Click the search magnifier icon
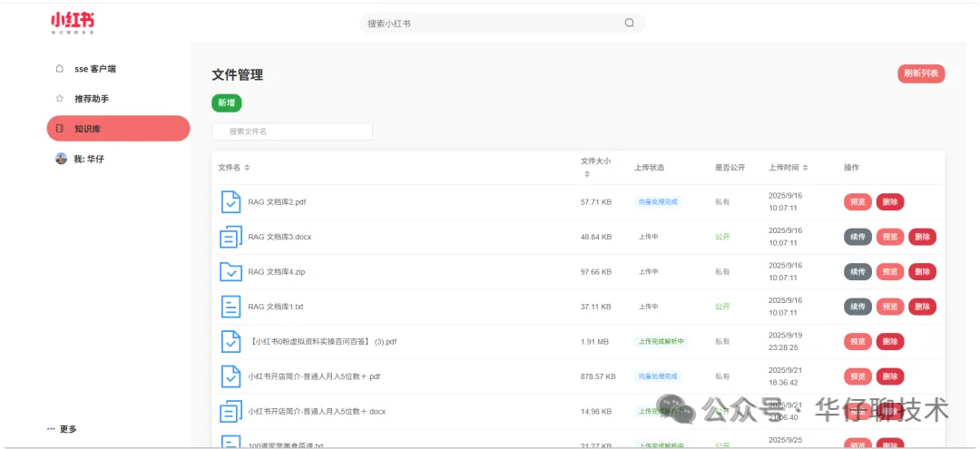Viewport: 980px width, 449px height. (x=630, y=23)
